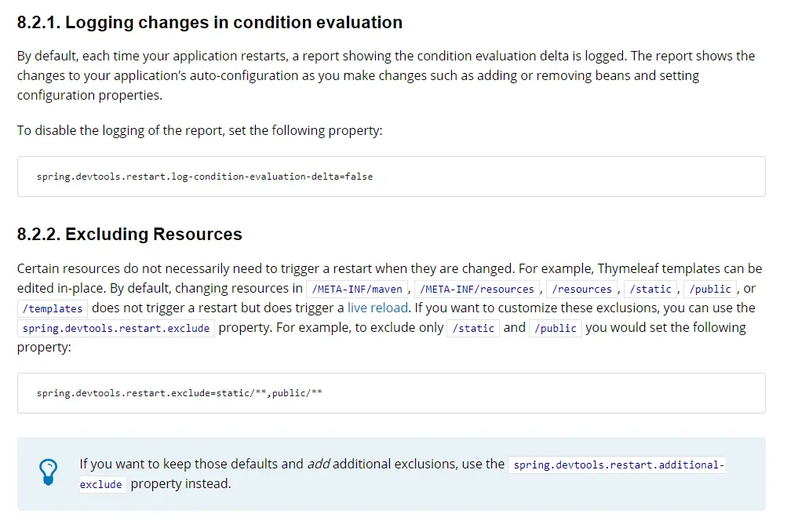Click the log-condition-evaluation-delta=false code block
The width and height of the screenshot is (798, 532).
[205, 177]
